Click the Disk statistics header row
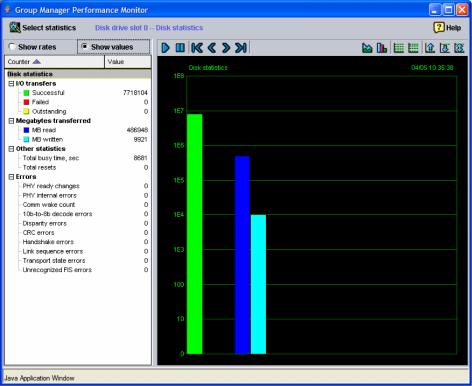Viewport: 472px width, 386px height. (78, 74)
